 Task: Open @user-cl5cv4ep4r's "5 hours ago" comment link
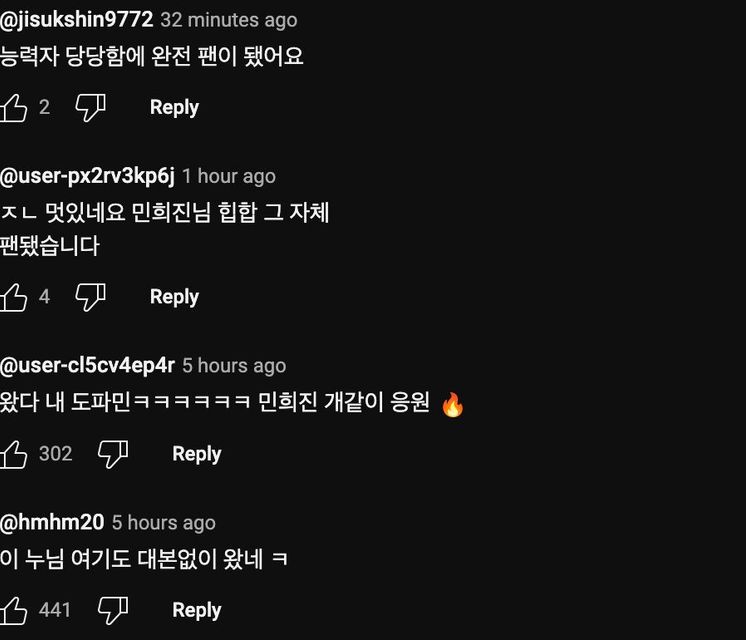pyautogui.click(x=234, y=366)
